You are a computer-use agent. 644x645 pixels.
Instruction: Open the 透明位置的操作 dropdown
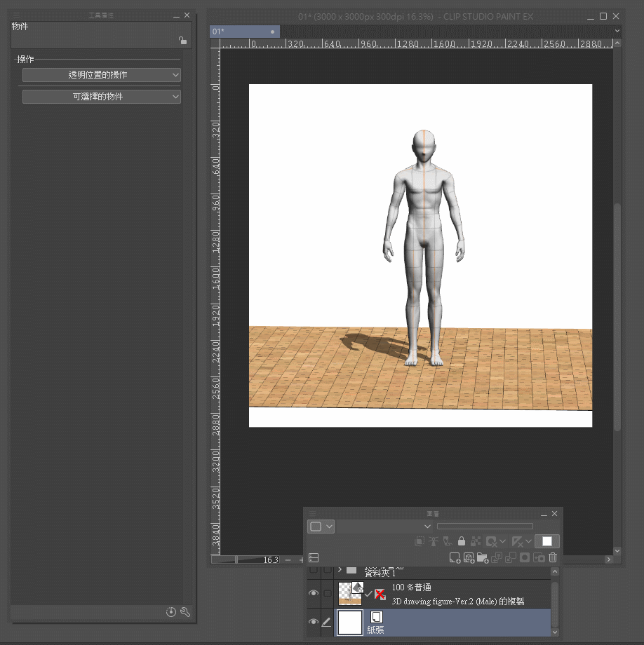(x=102, y=75)
